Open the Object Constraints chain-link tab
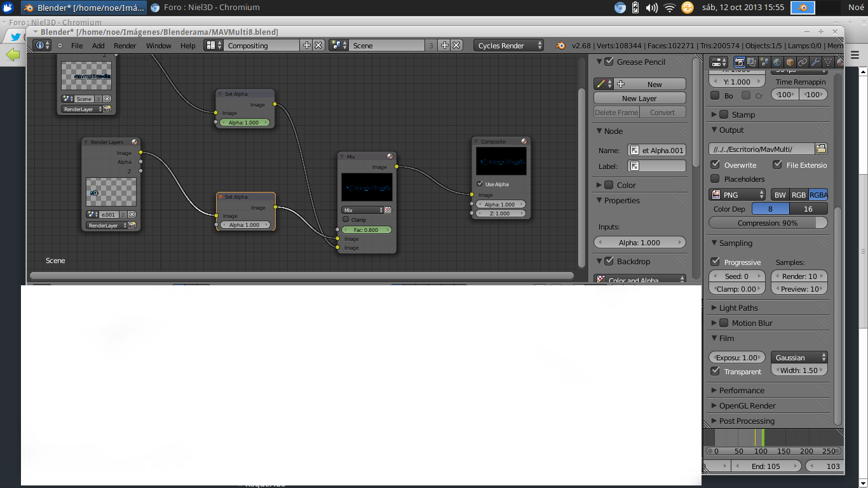868x488 pixels. [x=803, y=62]
